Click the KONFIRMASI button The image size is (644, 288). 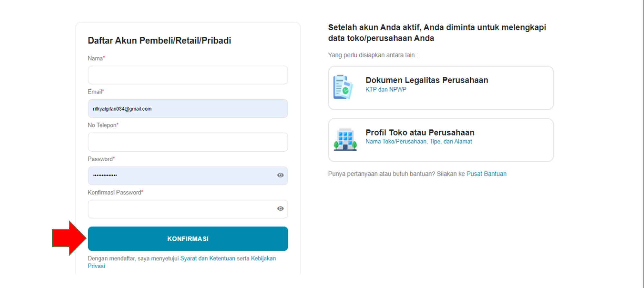[188, 239]
